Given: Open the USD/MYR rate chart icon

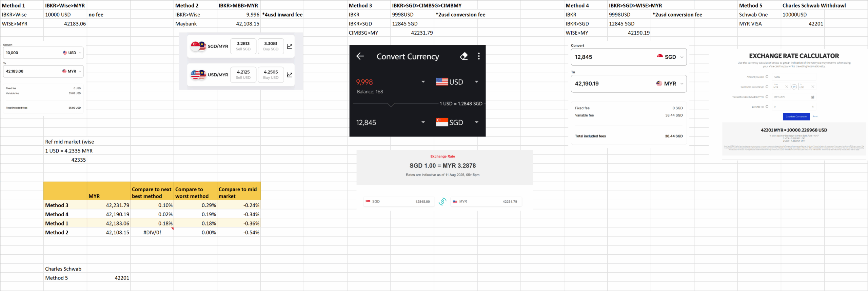Looking at the screenshot, I should pos(290,75).
